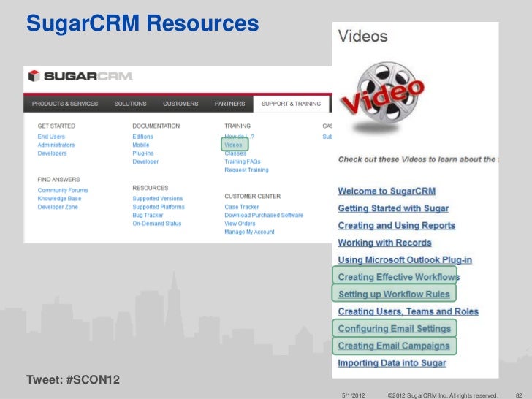The height and width of the screenshot is (399, 532).
Task: Open Editions documentation link
Action: pyautogui.click(x=142, y=137)
